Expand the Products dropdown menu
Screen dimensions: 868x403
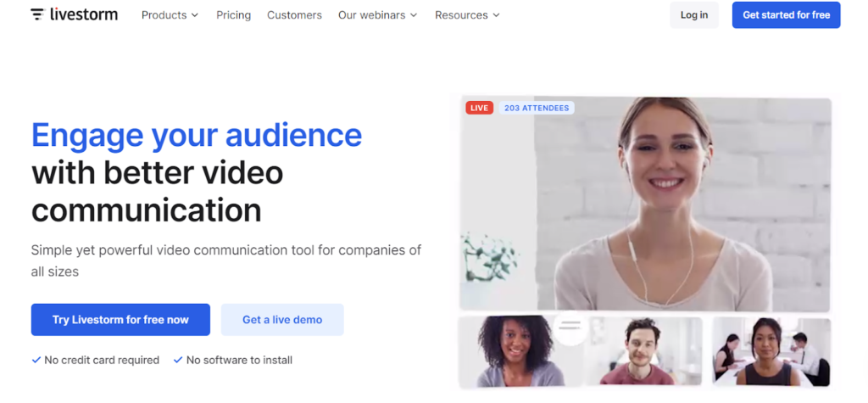(170, 15)
